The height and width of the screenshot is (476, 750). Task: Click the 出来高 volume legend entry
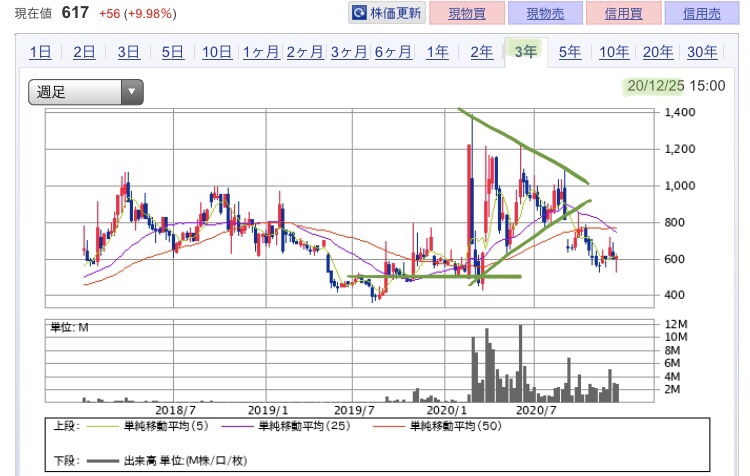[166, 461]
